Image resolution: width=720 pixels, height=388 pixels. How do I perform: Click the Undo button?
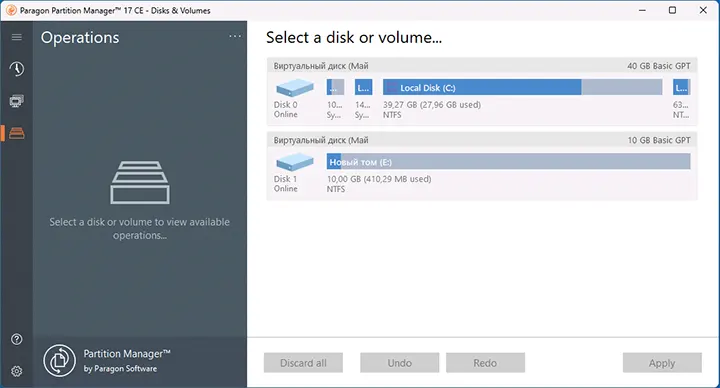point(399,363)
